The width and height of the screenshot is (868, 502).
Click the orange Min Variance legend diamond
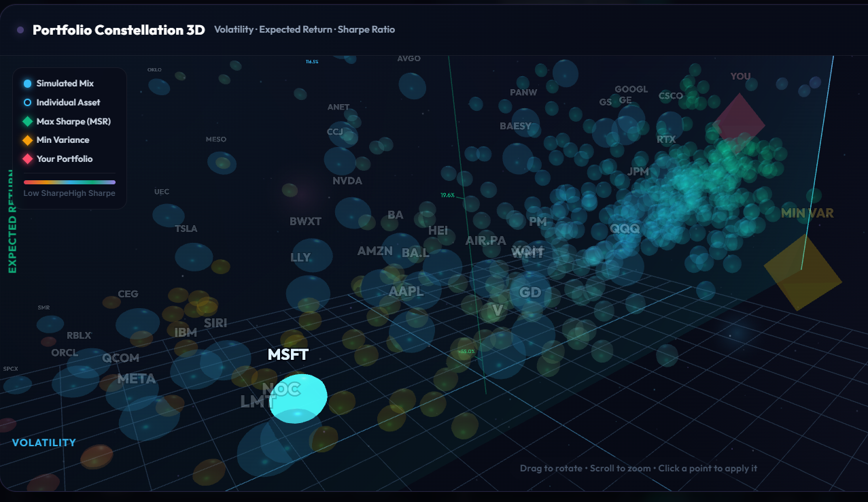coord(27,140)
